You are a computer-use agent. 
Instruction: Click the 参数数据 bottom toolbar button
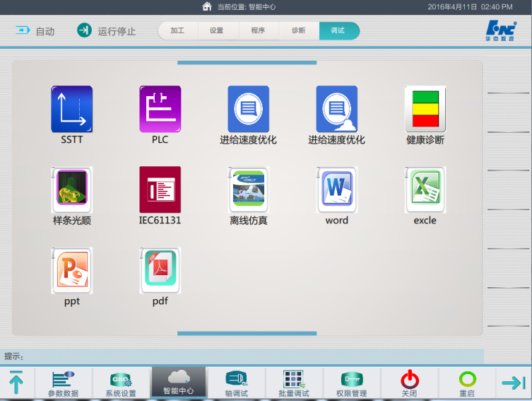pyautogui.click(x=63, y=383)
